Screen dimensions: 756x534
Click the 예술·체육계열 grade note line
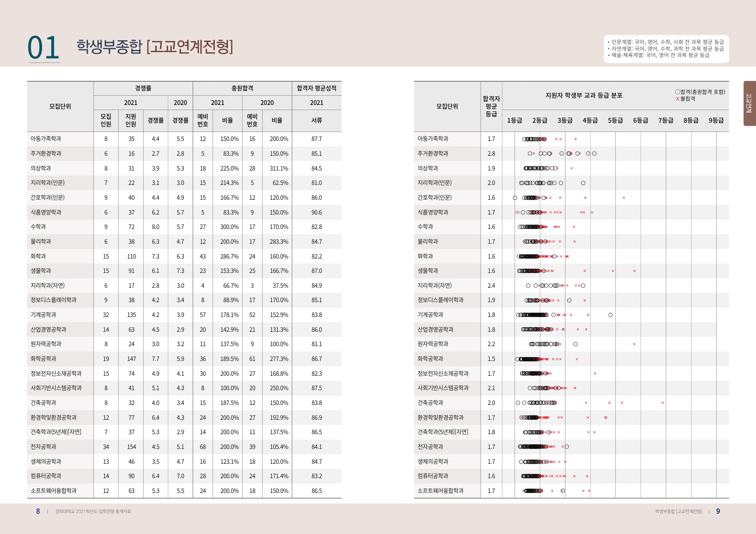tap(659, 55)
